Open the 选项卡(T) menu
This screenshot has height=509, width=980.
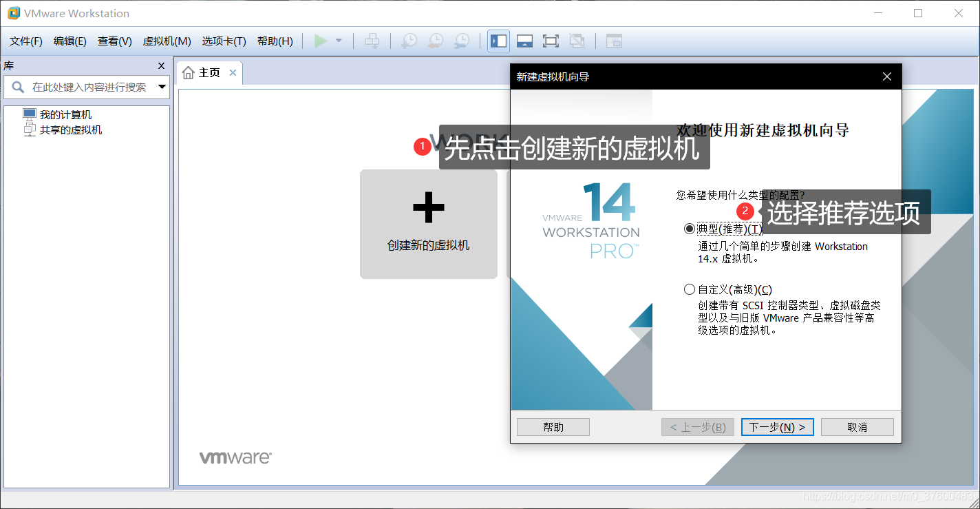click(x=224, y=41)
